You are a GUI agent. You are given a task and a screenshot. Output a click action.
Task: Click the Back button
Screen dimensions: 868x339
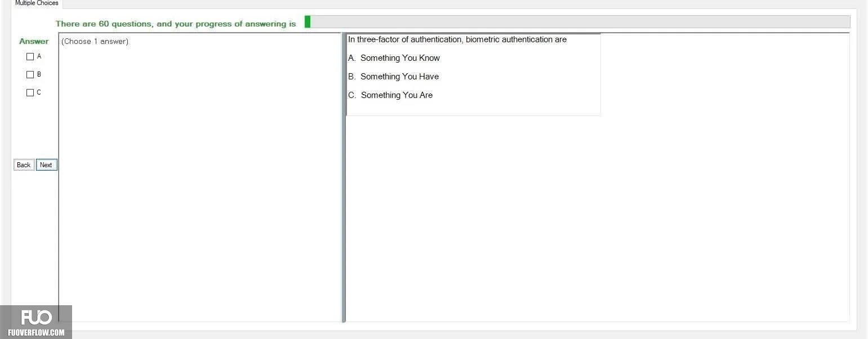coord(24,165)
